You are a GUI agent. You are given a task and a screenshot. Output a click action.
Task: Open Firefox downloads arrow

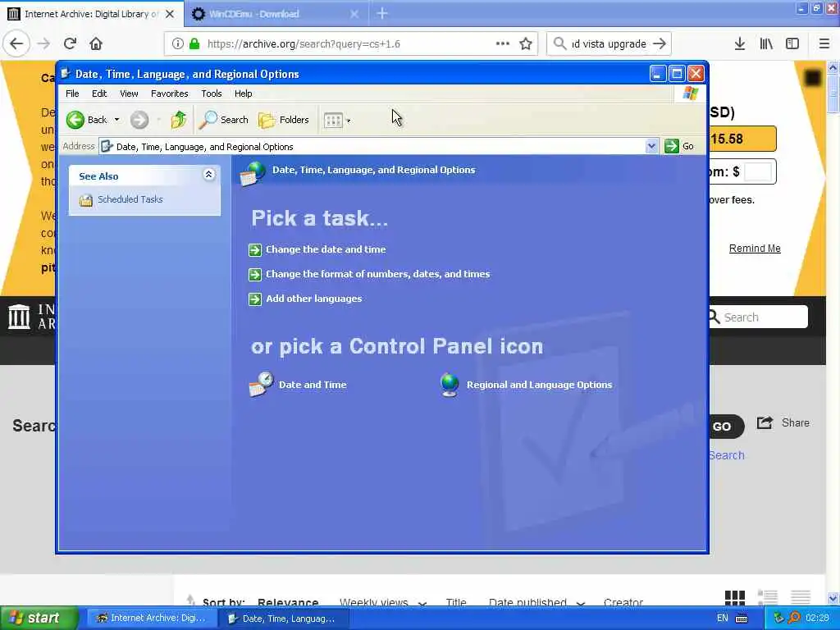tap(739, 43)
